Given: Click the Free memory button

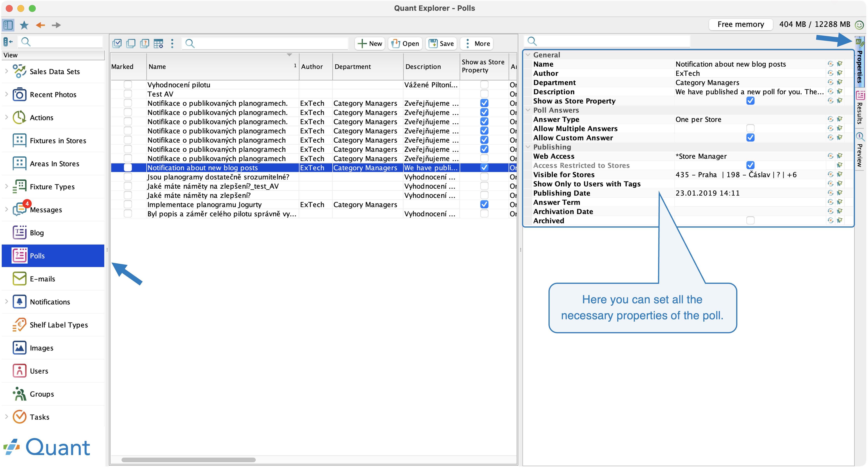Looking at the screenshot, I should click(741, 24).
